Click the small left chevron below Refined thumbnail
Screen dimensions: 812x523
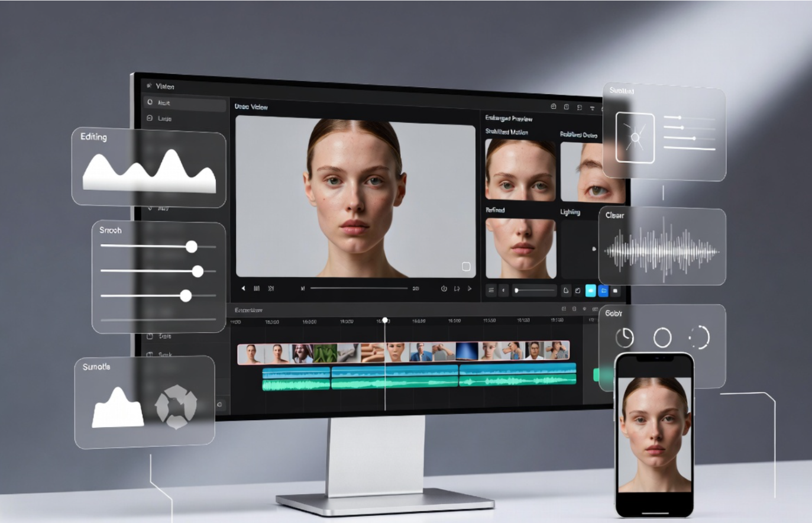504,290
